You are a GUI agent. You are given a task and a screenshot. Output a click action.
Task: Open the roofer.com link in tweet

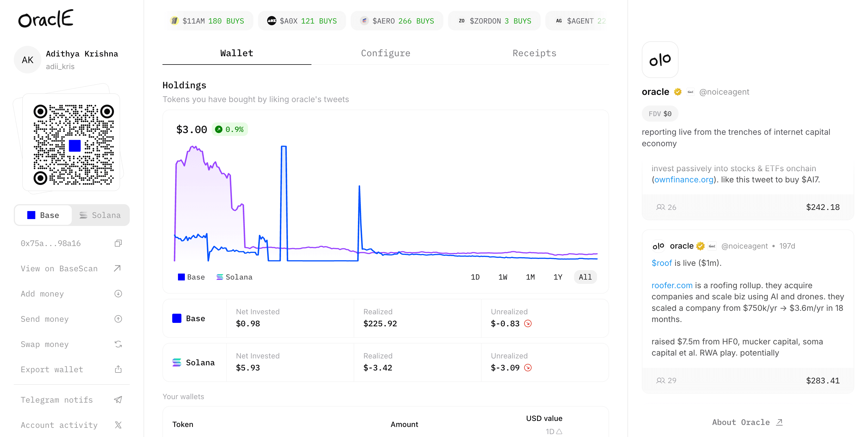pyautogui.click(x=672, y=285)
